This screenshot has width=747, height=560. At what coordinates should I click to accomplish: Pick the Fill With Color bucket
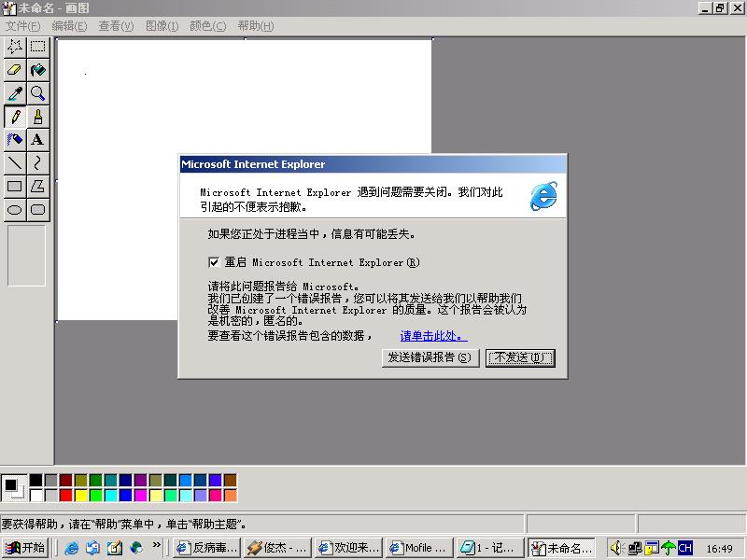38,70
